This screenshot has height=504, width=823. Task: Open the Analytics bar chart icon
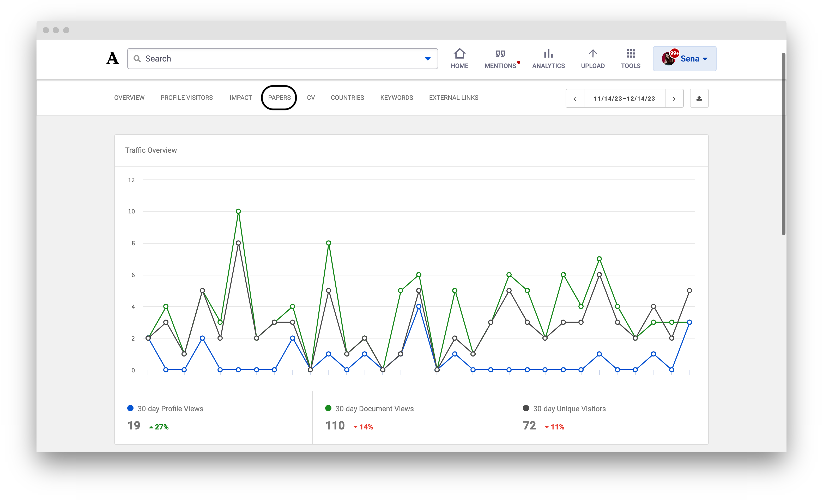click(x=548, y=53)
